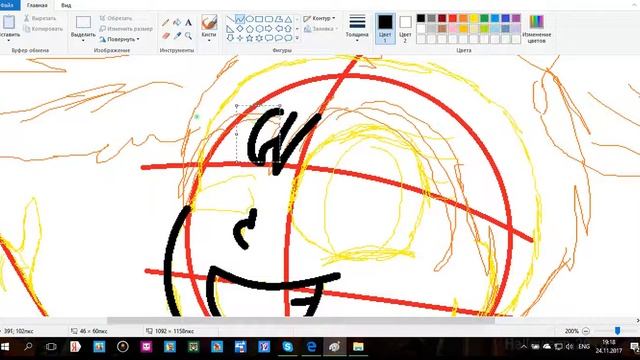Choose the Triangle shape
640x360 pixels.
pyautogui.click(x=288, y=19)
